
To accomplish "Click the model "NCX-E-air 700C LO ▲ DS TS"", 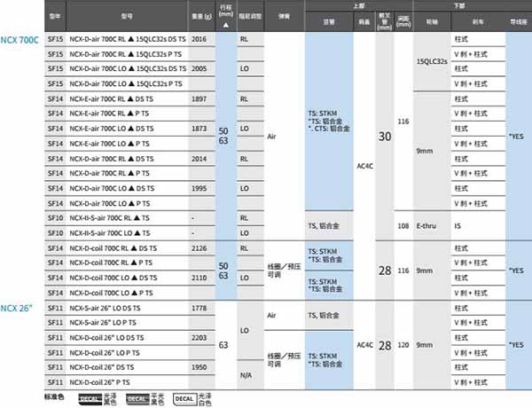I will coord(112,129).
